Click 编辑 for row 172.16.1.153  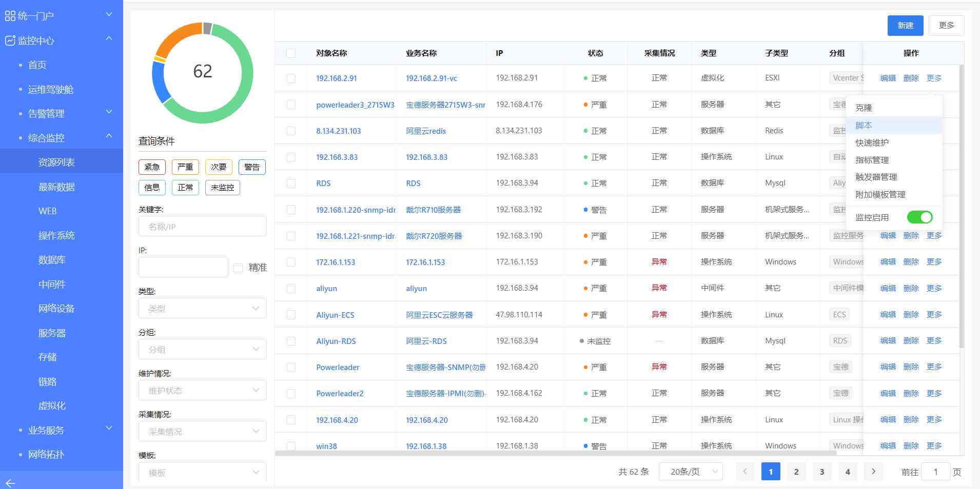(888, 262)
